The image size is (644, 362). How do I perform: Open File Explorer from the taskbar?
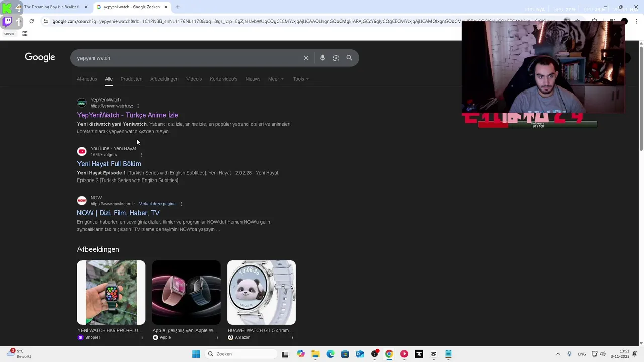coord(315,354)
